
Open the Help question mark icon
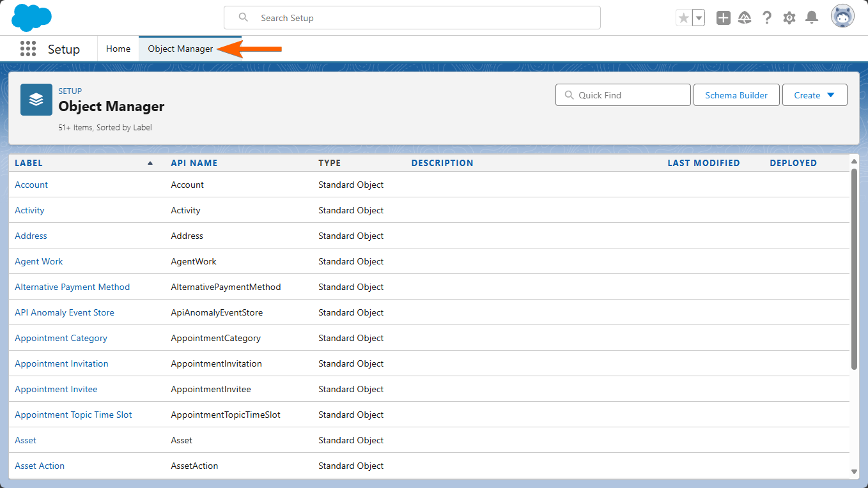click(x=767, y=18)
